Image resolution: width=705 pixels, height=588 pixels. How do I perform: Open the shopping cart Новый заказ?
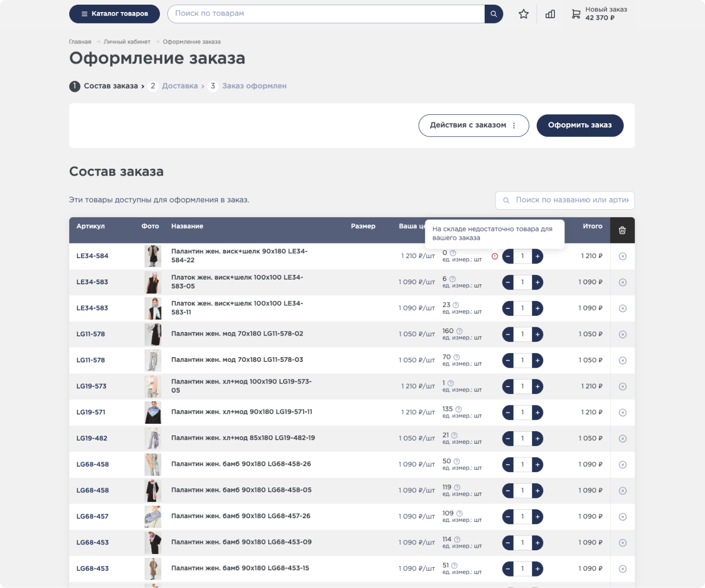point(599,14)
